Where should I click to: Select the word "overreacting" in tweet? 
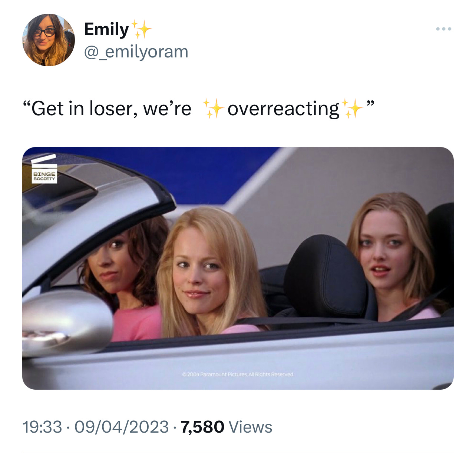[283, 109]
